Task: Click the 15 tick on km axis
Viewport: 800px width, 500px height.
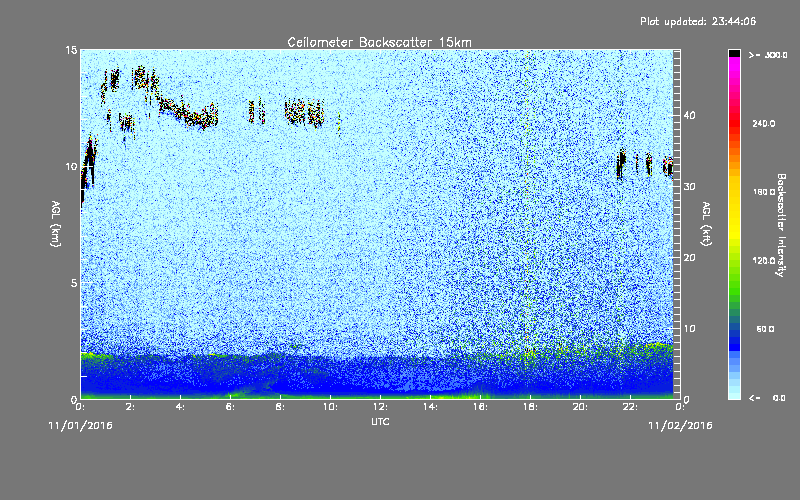Action: (71, 50)
